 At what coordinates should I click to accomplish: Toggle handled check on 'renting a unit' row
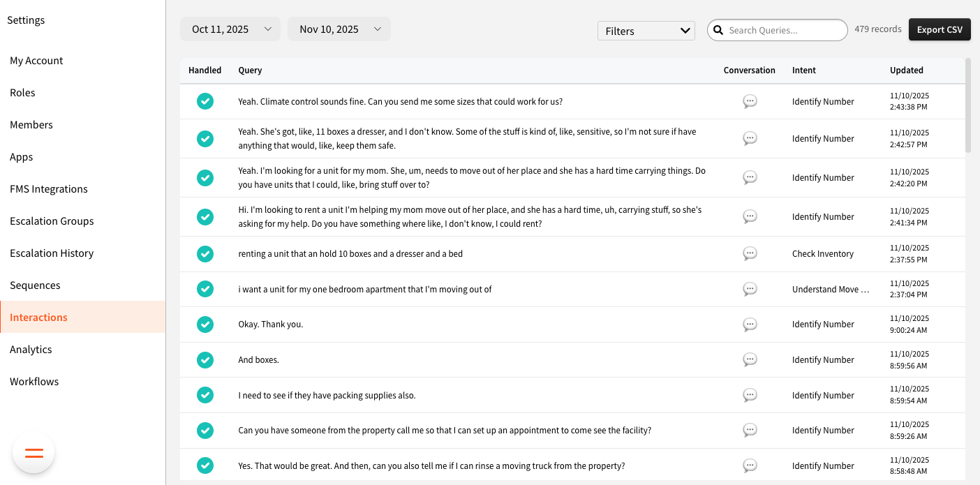coord(205,254)
